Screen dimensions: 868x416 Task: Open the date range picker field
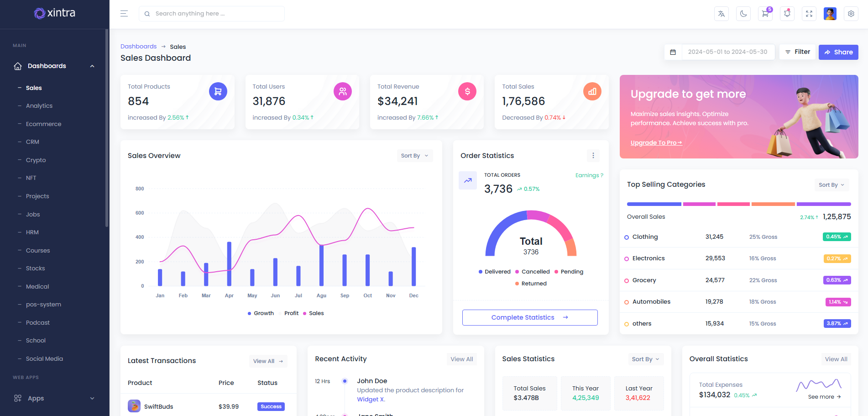click(x=728, y=52)
